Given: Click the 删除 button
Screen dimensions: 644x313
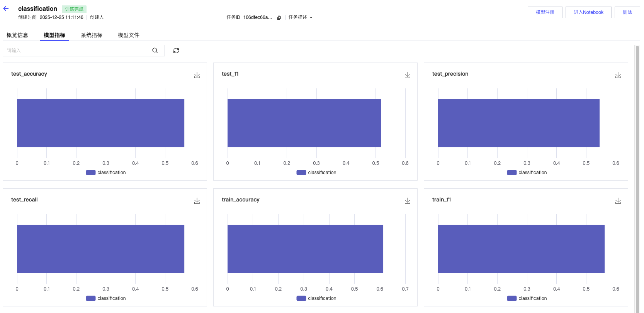Looking at the screenshot, I should click(x=627, y=12).
